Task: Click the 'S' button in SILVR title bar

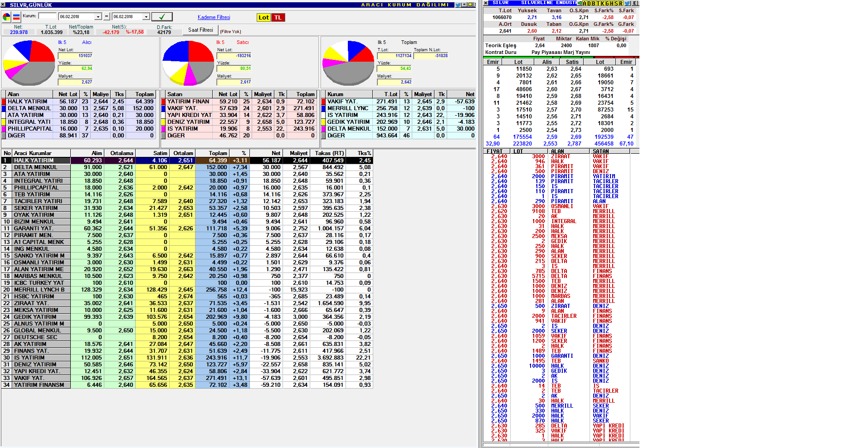Action: (x=616, y=3)
